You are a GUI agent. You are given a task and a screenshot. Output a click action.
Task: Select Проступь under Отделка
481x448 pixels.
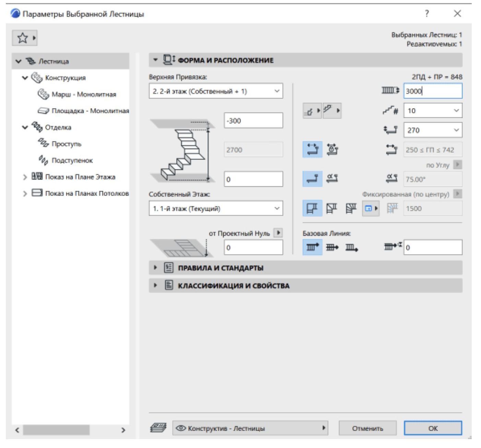tap(66, 144)
